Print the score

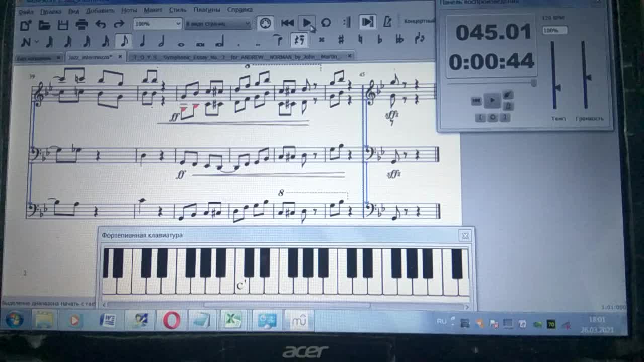pyautogui.click(x=82, y=24)
